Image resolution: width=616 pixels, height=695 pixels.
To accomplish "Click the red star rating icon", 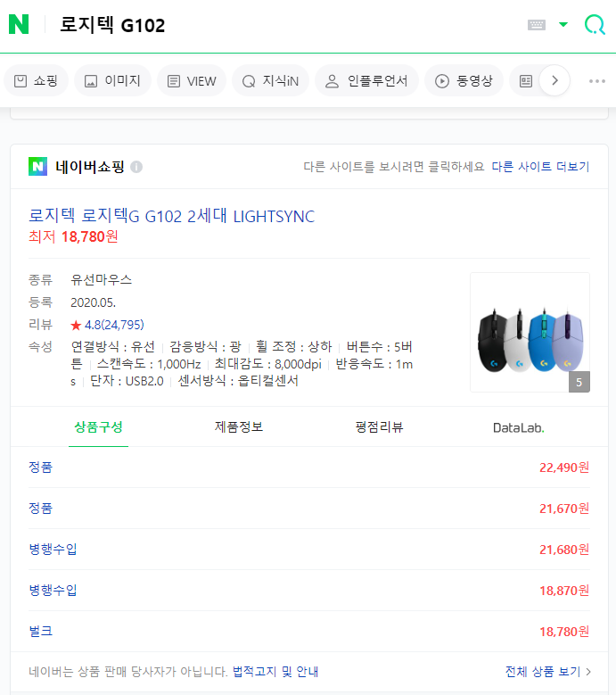I will click(76, 326).
